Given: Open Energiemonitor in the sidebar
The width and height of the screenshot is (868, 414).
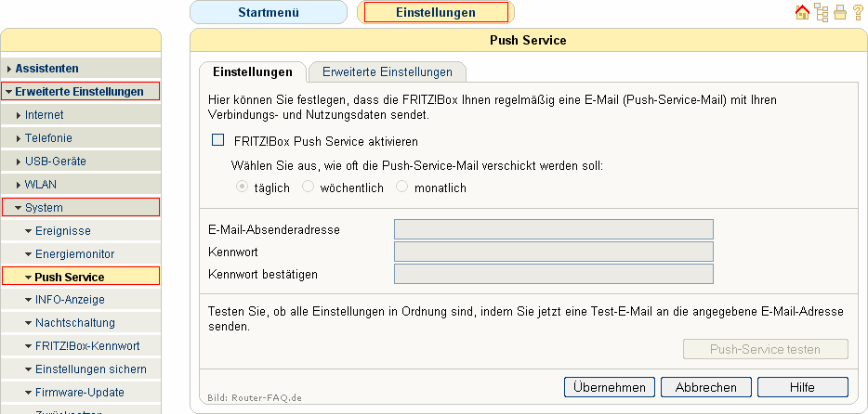Looking at the screenshot, I should [x=81, y=254].
